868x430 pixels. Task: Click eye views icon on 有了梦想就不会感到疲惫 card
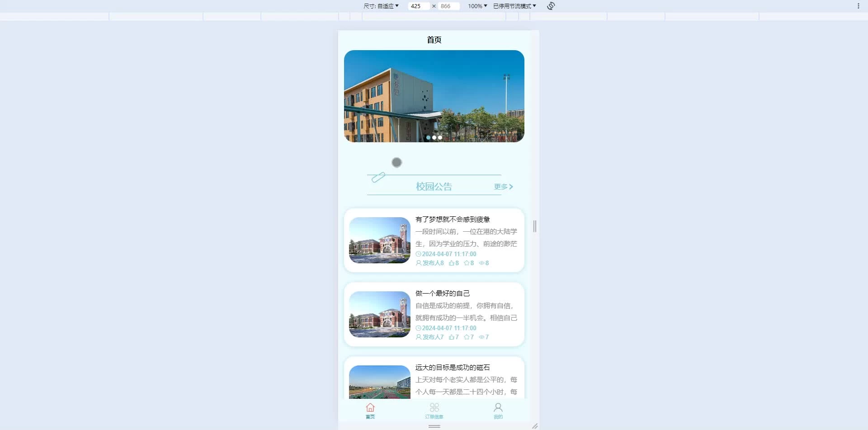pyautogui.click(x=481, y=263)
